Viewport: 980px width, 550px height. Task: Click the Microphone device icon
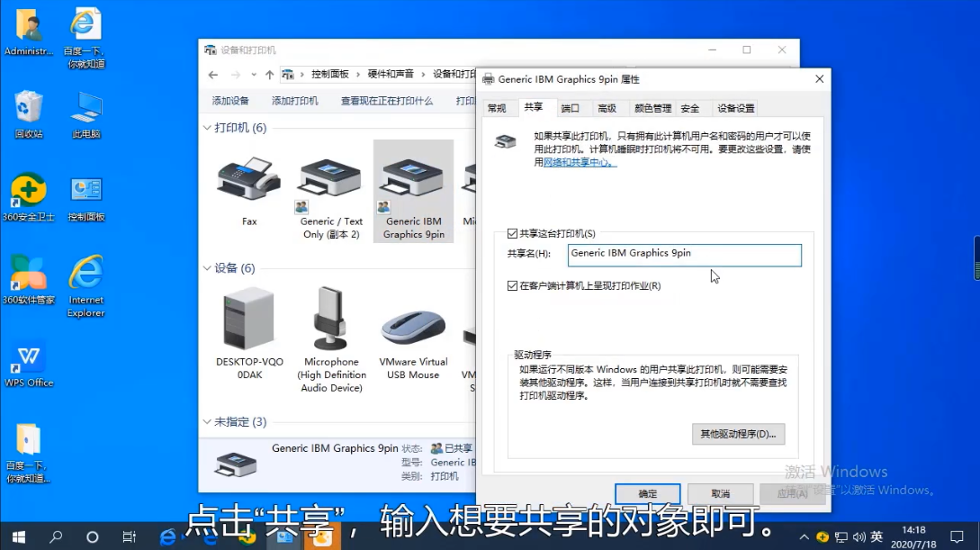[x=331, y=320]
